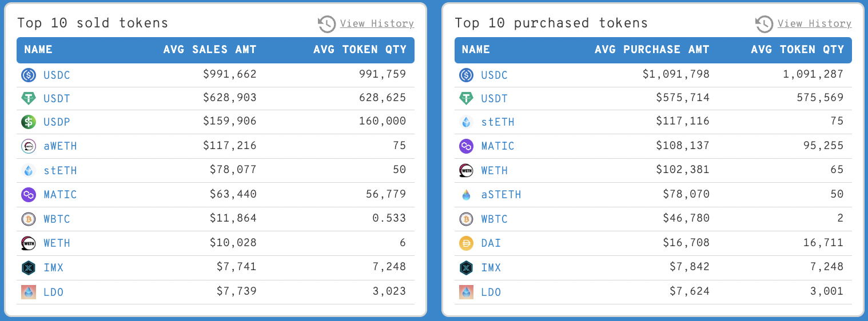Open View History for top purchased tokens

[x=814, y=23]
